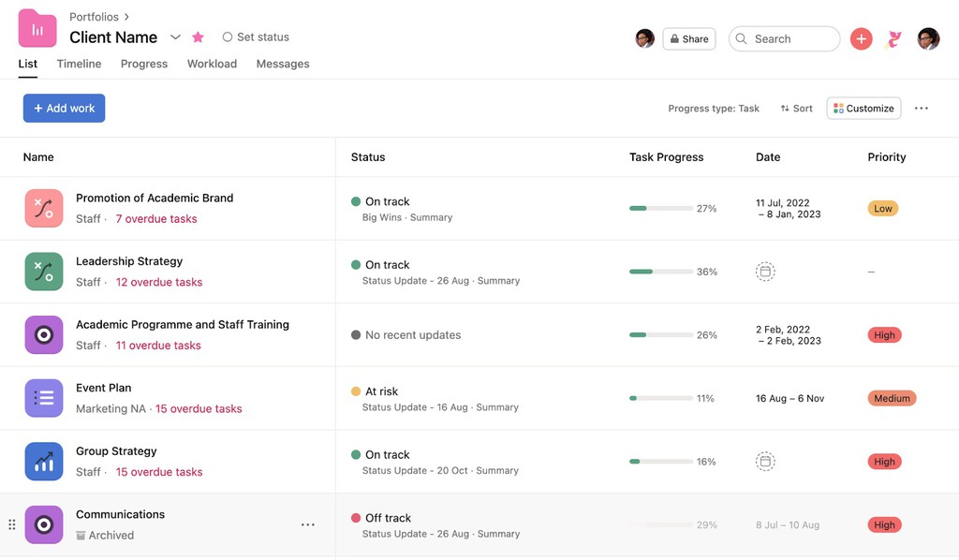
Task: Open the three-dot menu on Communications row
Action: click(308, 524)
